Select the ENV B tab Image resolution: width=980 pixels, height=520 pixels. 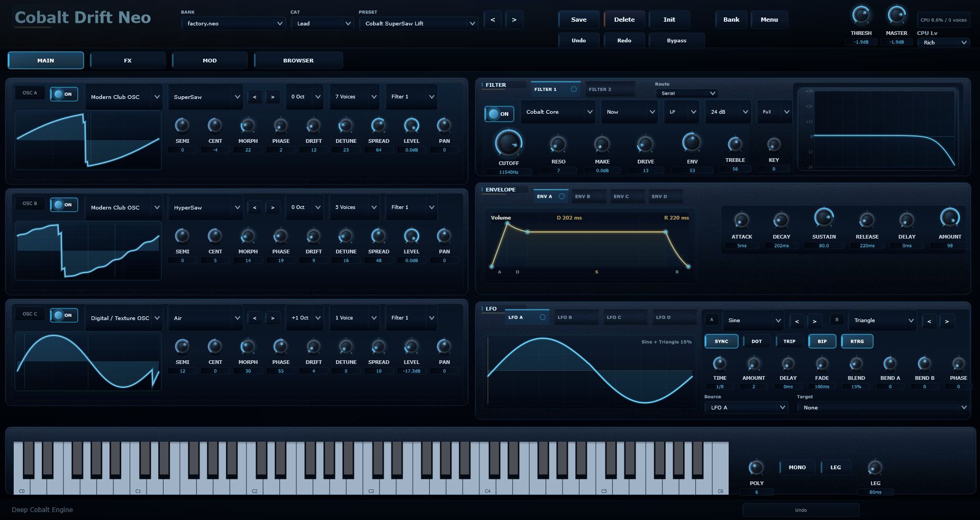click(x=589, y=196)
